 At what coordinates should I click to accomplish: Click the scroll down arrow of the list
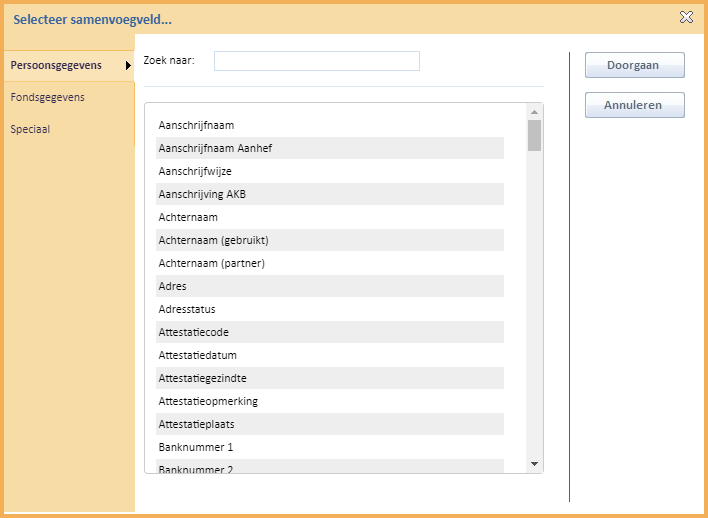tap(534, 464)
